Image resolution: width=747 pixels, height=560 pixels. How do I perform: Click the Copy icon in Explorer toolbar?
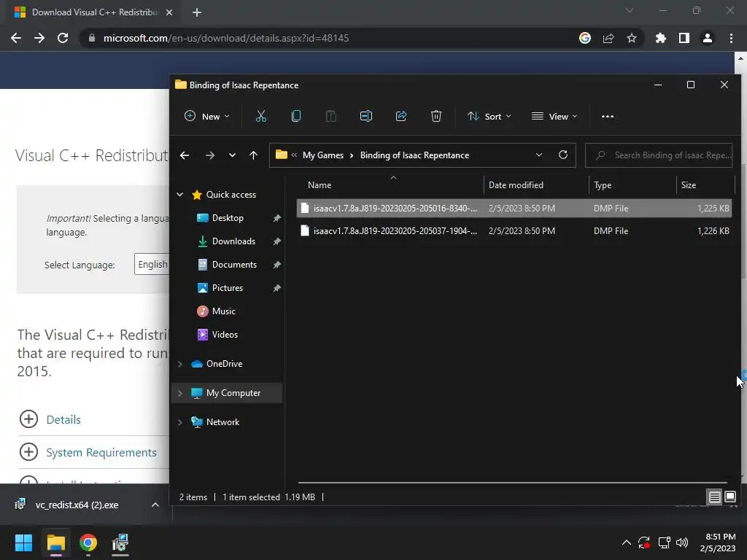296,116
